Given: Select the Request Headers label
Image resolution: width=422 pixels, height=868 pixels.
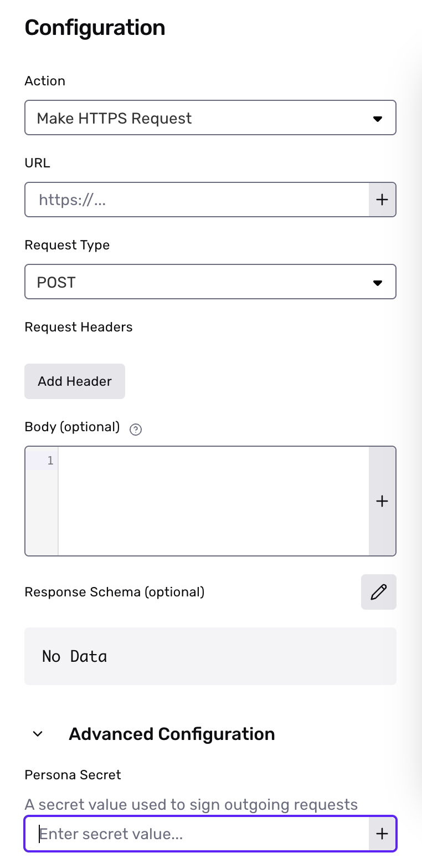Looking at the screenshot, I should point(78,327).
